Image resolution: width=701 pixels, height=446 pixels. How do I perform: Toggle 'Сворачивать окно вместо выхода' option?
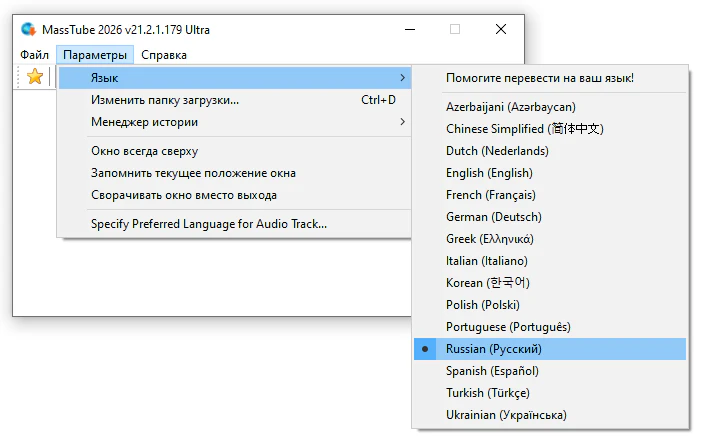pyautogui.click(x=183, y=195)
